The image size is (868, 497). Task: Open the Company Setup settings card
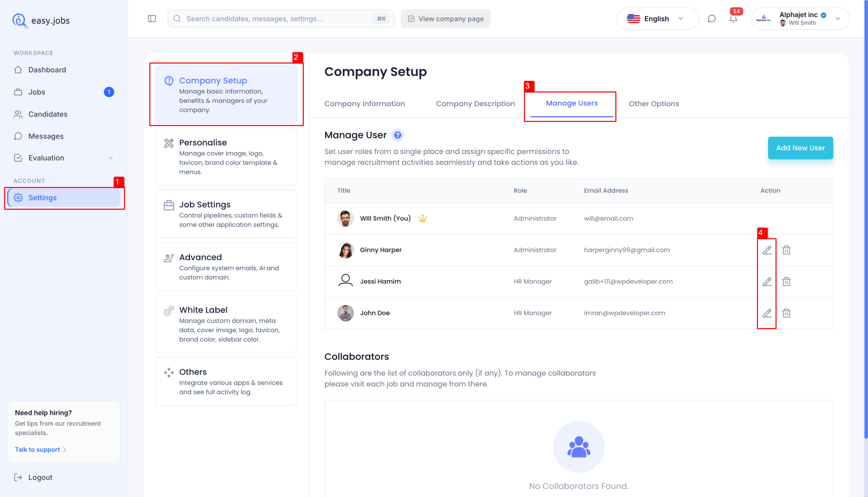(226, 95)
